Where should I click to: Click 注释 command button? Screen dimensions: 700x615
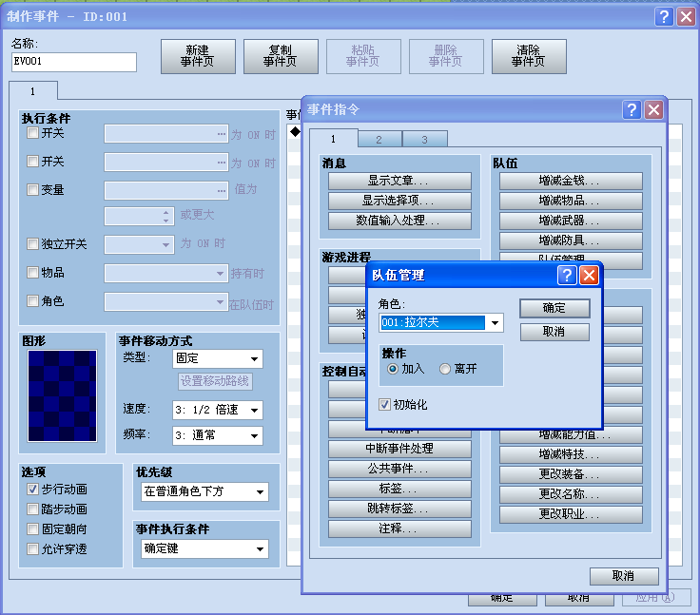(x=399, y=529)
